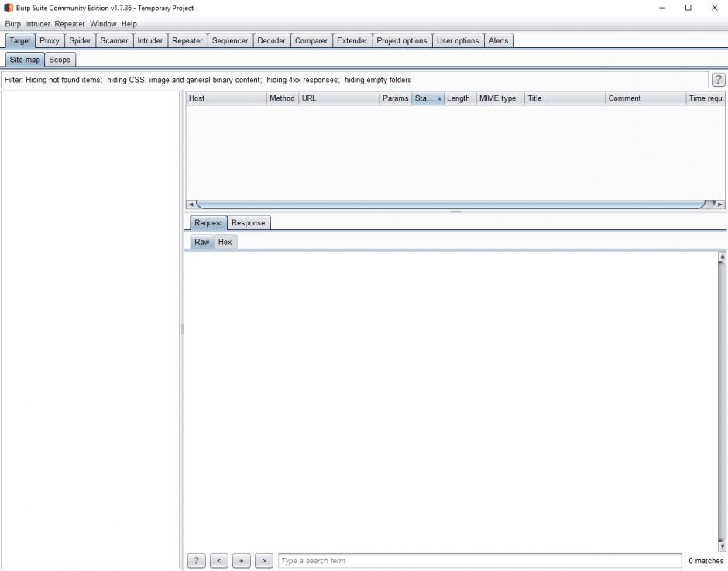Image resolution: width=728 pixels, height=571 pixels.
Task: Maximize the Burp Suite window
Action: click(688, 8)
